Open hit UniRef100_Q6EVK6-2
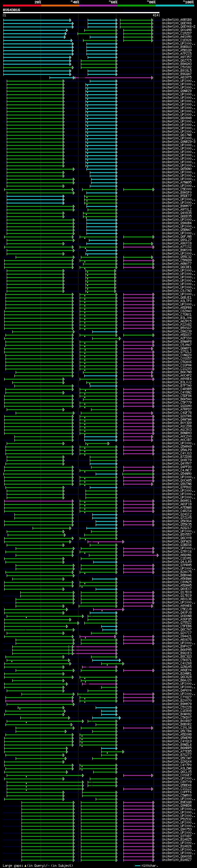The width and height of the screenshot is (197, 868). point(179,26)
